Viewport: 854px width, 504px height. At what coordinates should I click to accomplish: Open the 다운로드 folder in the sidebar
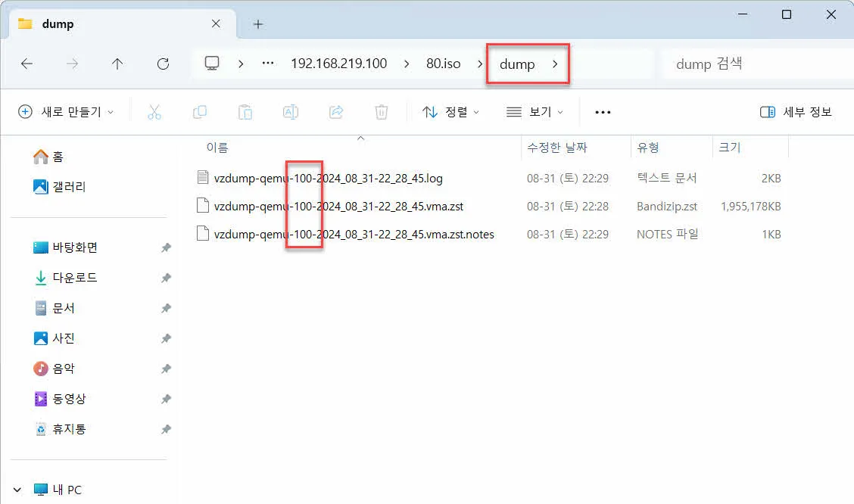pyautogui.click(x=76, y=278)
